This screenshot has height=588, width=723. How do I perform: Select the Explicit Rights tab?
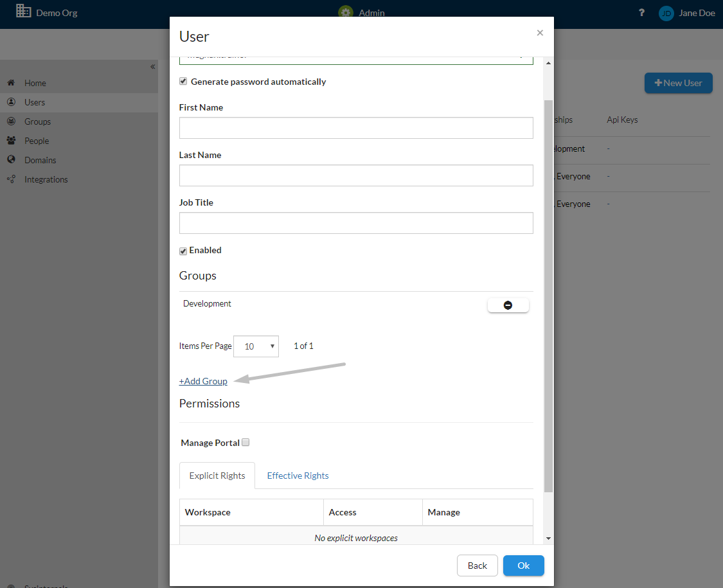[217, 476]
